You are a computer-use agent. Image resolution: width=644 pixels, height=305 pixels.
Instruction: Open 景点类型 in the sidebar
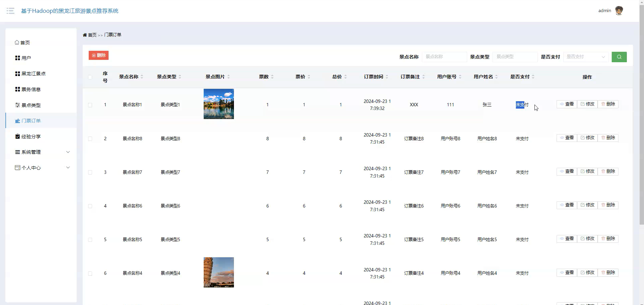click(x=41, y=105)
